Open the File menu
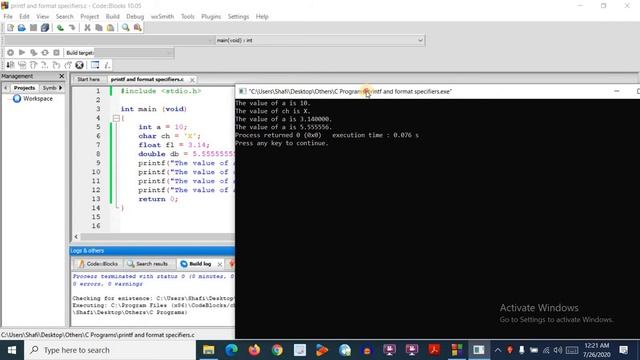The width and height of the screenshot is (640, 360). point(8,17)
